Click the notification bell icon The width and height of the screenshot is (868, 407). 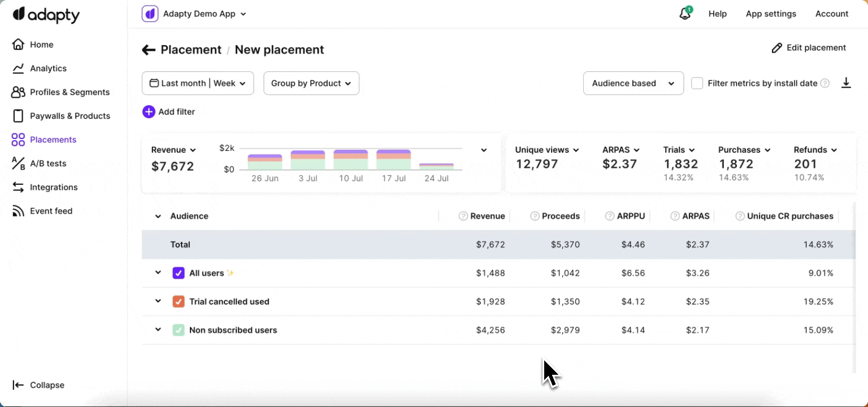coord(685,14)
